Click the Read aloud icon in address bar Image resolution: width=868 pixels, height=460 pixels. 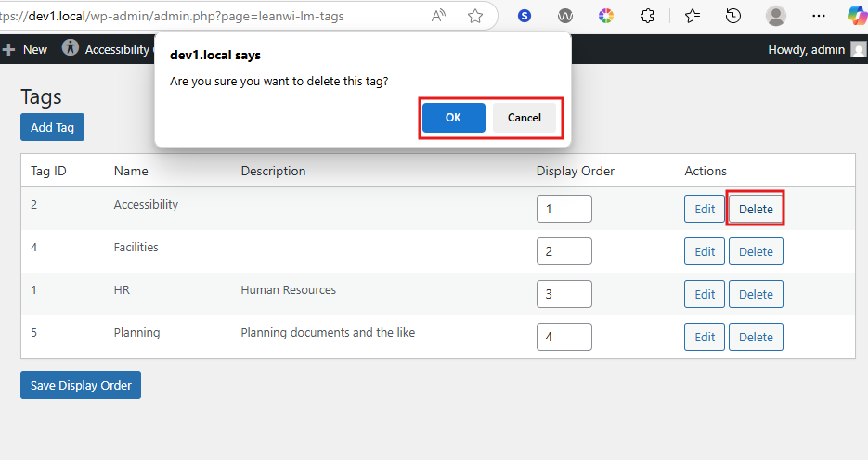[438, 16]
